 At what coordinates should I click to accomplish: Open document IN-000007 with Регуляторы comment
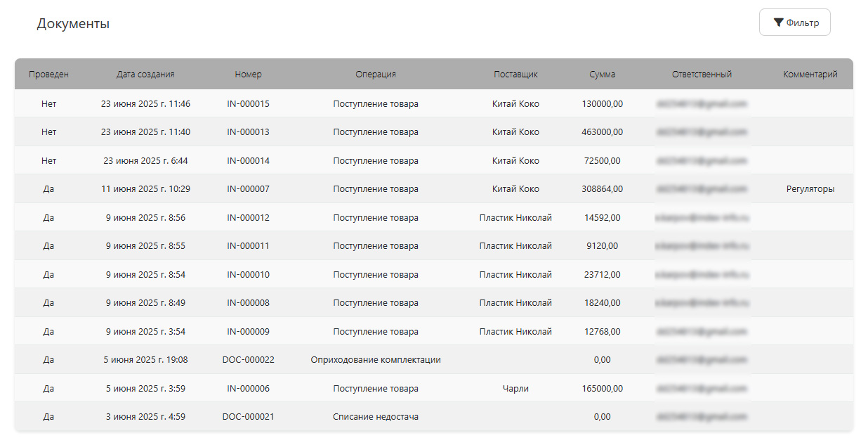(434, 189)
